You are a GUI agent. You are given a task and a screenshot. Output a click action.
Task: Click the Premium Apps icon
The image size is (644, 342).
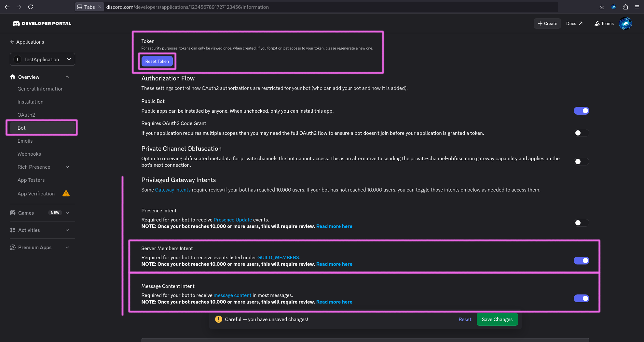(13, 247)
